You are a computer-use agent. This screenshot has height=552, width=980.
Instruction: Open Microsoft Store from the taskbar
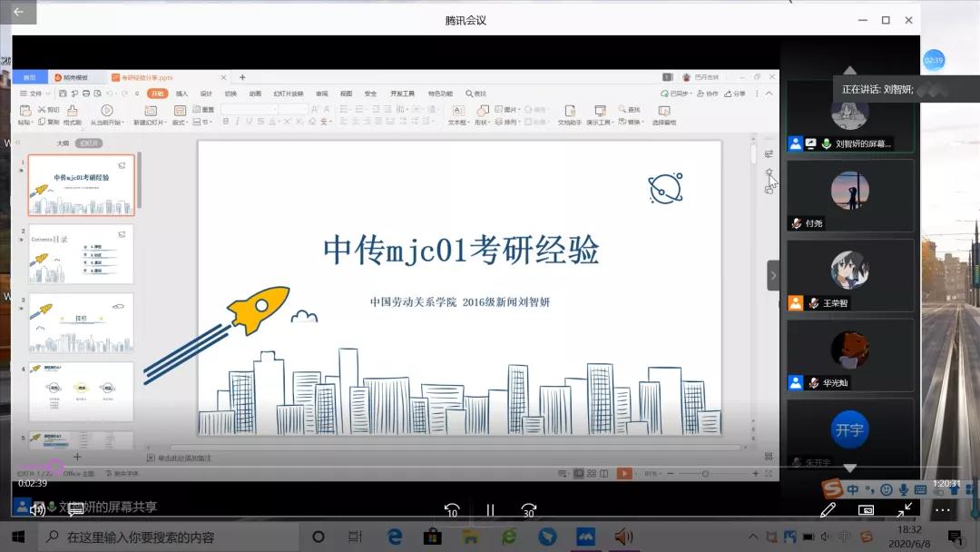432,537
